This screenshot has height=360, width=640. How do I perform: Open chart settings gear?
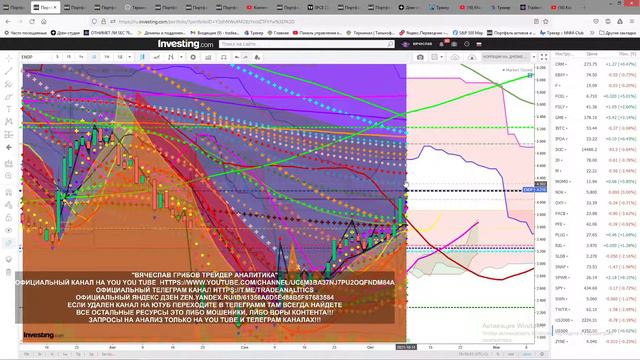click(x=193, y=57)
